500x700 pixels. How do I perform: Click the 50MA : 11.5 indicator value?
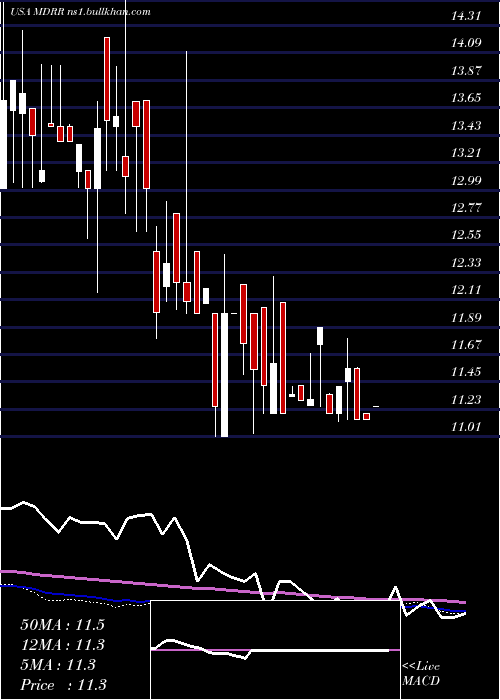[62, 625]
